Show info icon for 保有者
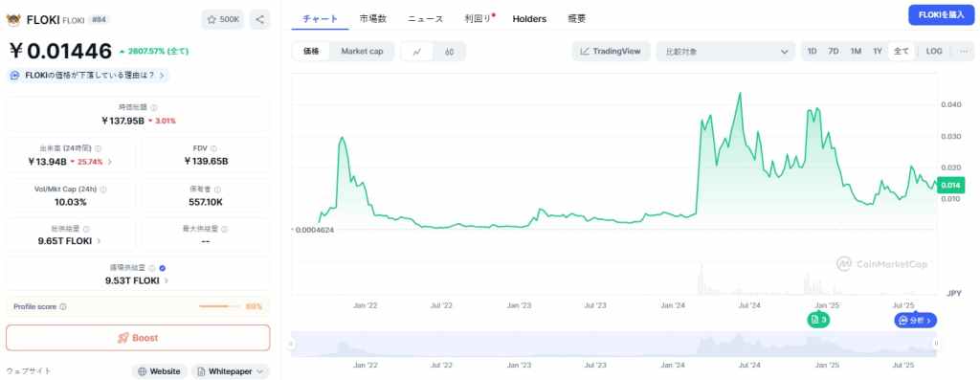980x380 pixels. point(217,190)
